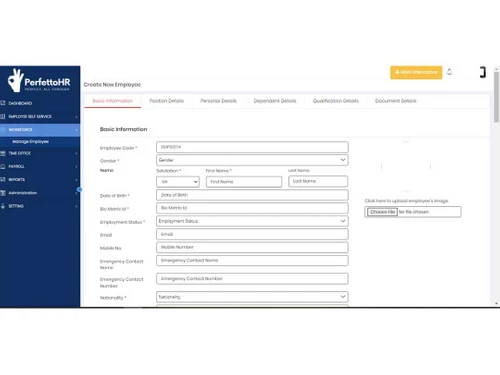Click the sidebar collapse blue dot handle
Screen dimensions: 500x375
coord(79,189)
